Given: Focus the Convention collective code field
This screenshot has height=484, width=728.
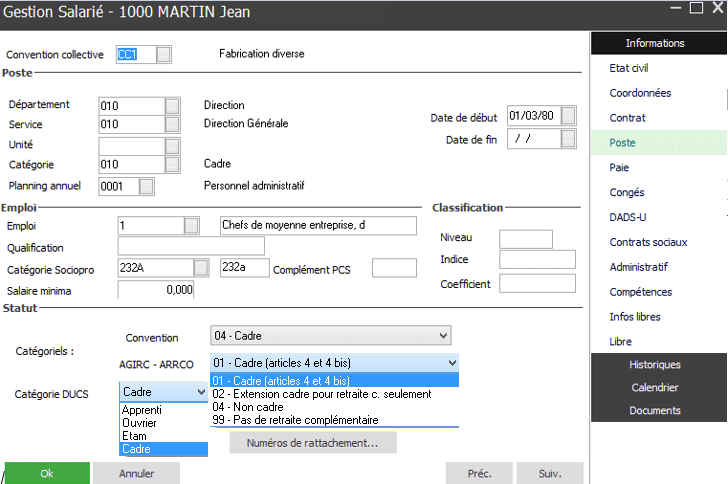Looking at the screenshot, I should coord(136,54).
